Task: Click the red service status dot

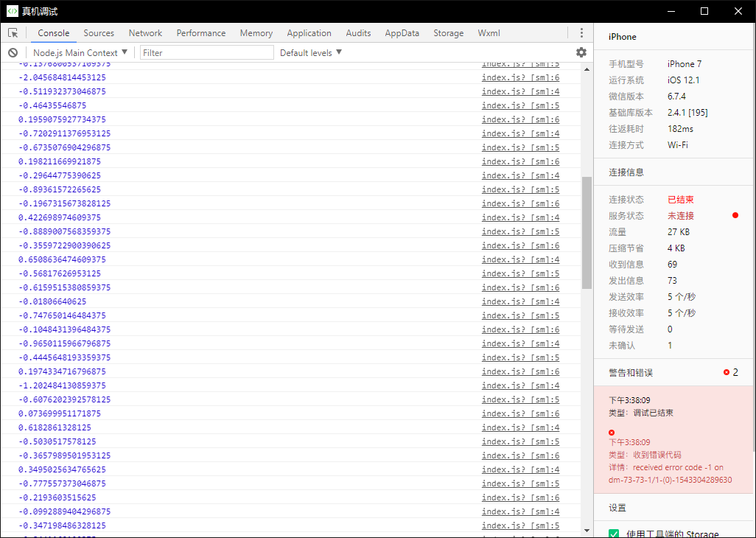Action: [x=735, y=216]
